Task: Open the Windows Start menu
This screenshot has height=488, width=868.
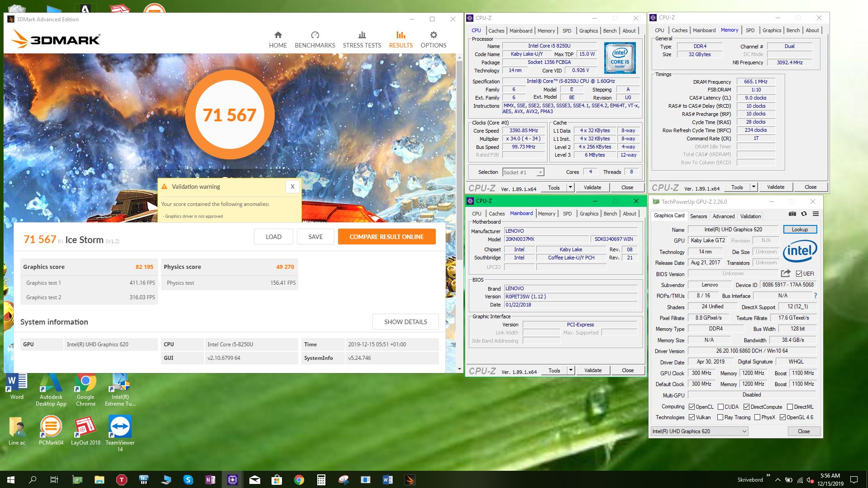Action: (x=11, y=479)
